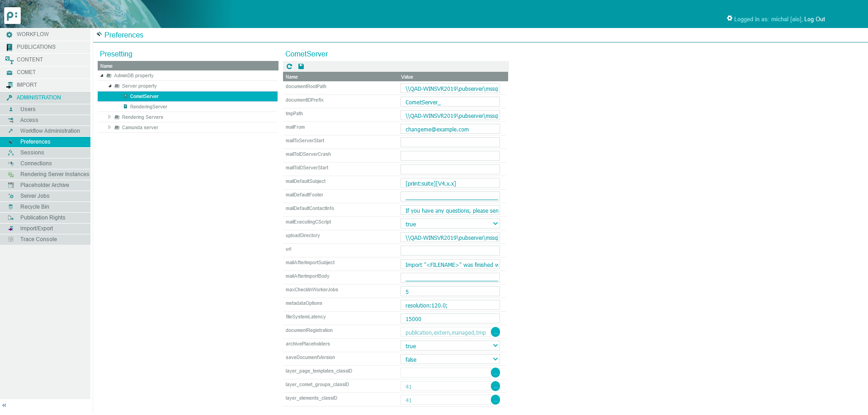Click the application logo in header
The height and width of the screenshot is (415, 868).
[12, 15]
